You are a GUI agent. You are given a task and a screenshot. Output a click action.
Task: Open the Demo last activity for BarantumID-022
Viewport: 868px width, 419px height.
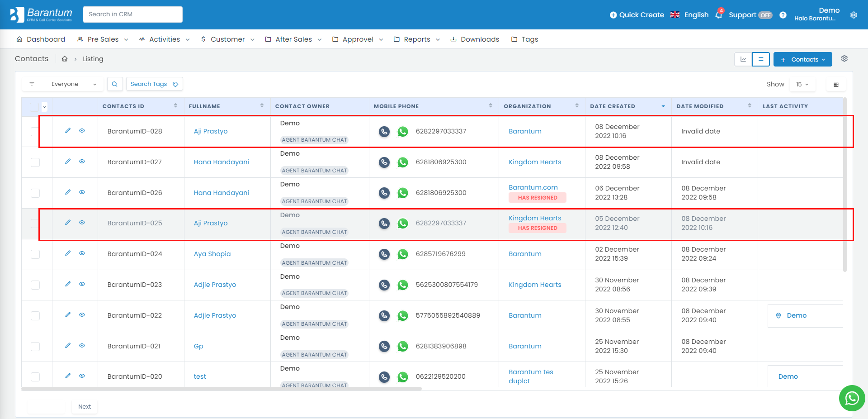click(796, 315)
